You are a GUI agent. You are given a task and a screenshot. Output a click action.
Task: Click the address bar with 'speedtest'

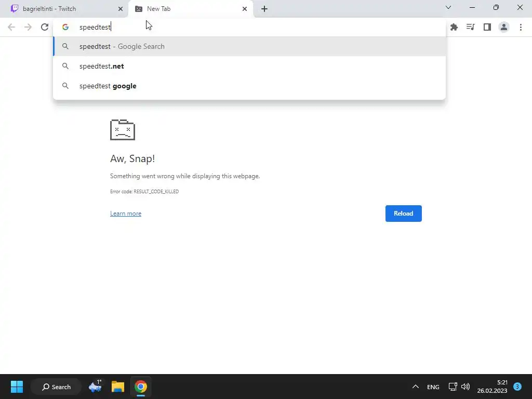pyautogui.click(x=249, y=27)
